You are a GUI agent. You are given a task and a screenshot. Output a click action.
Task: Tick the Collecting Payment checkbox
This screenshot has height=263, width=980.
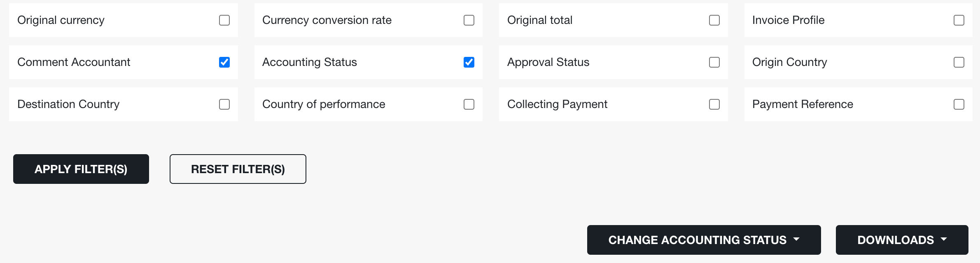coord(714,104)
